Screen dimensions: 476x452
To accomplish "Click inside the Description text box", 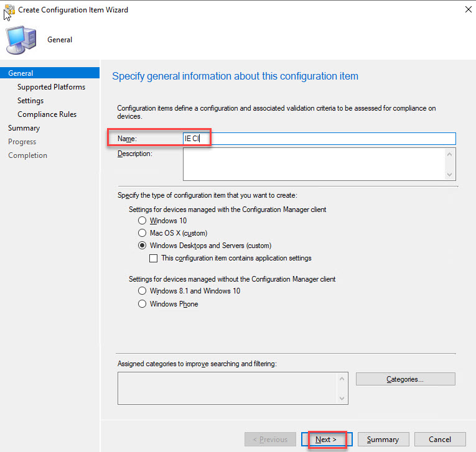I will (314, 164).
